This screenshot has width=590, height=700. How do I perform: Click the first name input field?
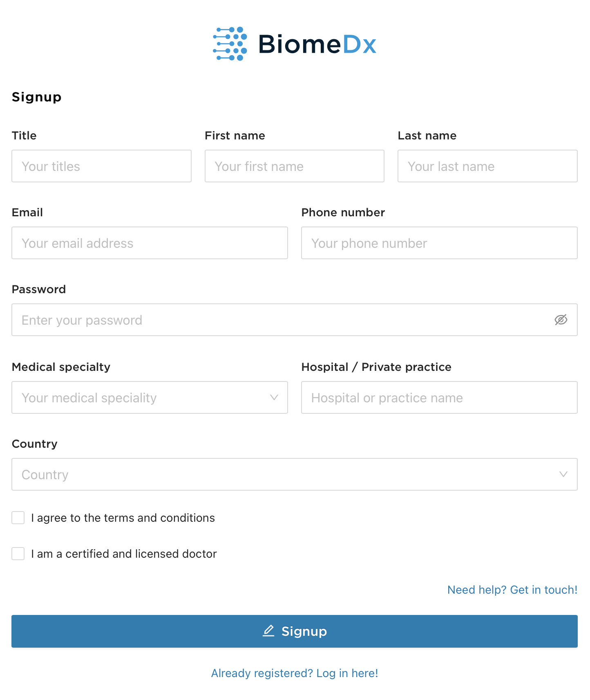tap(295, 166)
